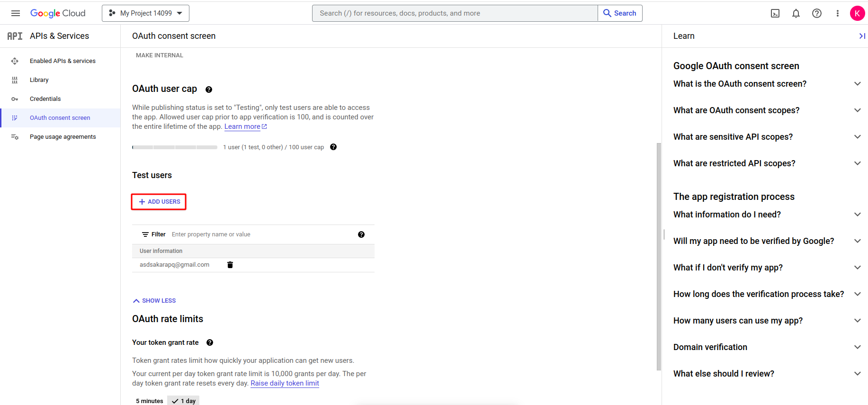Open the My Project 14099 project selector
Screen dimensions: 868x405
tap(145, 13)
